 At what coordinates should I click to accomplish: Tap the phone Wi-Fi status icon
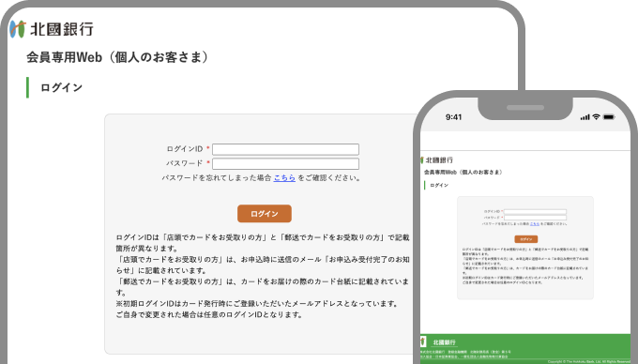click(596, 117)
